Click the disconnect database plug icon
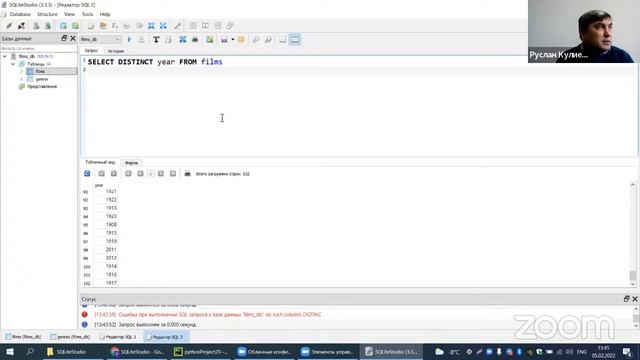The image size is (640, 360). [x=21, y=26]
